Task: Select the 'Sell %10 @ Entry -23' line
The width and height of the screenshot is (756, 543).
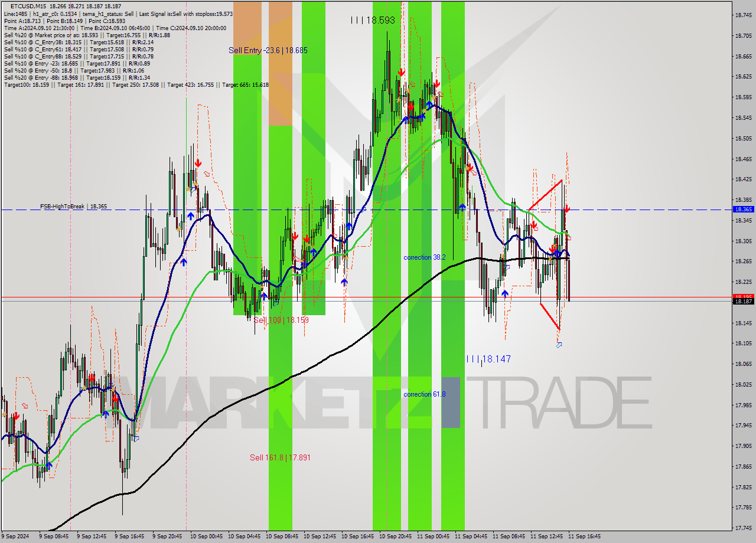Action: point(77,63)
